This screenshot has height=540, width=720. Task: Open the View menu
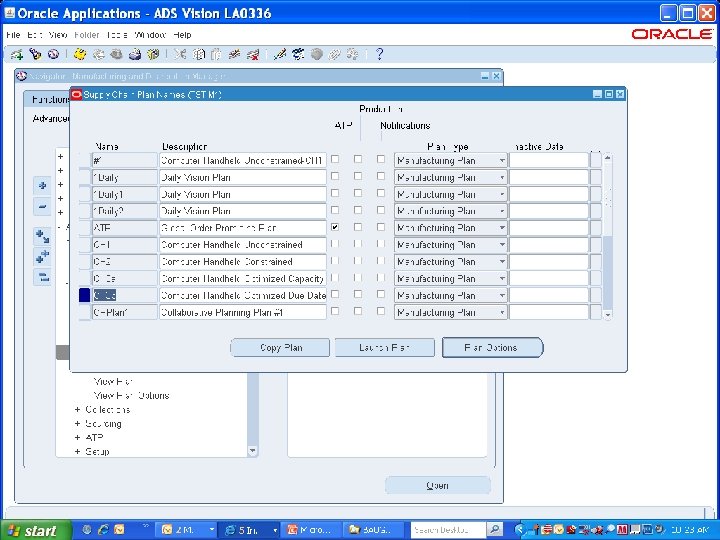click(x=58, y=35)
